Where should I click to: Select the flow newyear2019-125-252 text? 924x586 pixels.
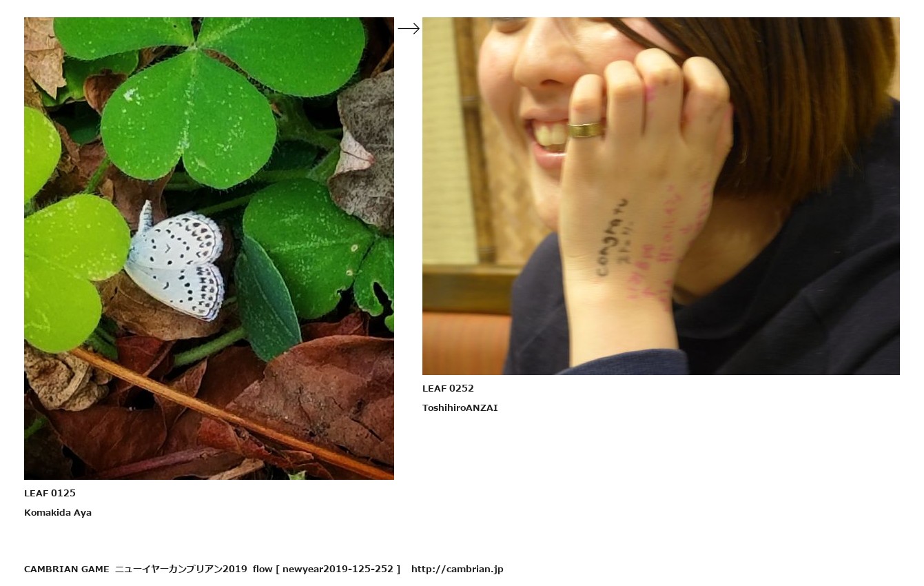click(327, 569)
